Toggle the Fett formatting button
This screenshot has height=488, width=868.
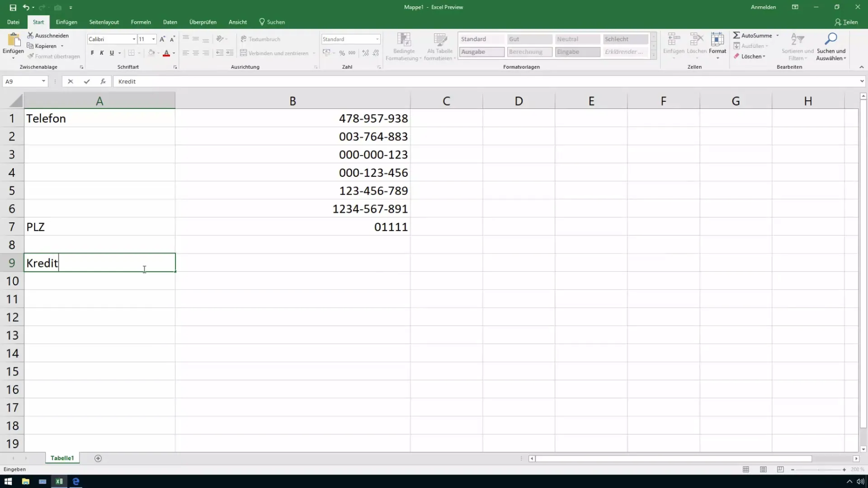pyautogui.click(x=92, y=53)
